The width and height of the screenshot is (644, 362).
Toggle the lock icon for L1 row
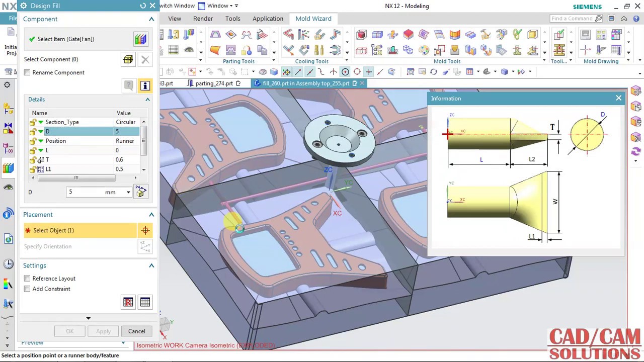click(x=33, y=169)
